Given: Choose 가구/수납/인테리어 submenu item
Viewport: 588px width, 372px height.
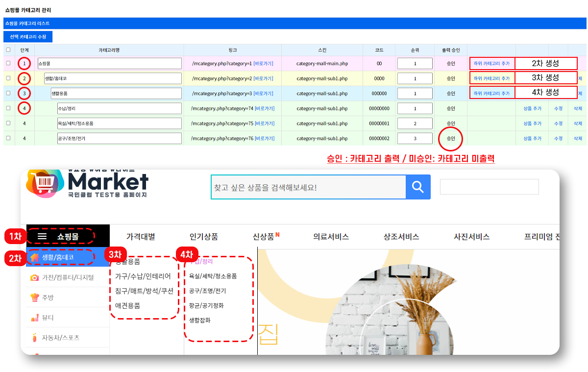Looking at the screenshot, I should (143, 276).
